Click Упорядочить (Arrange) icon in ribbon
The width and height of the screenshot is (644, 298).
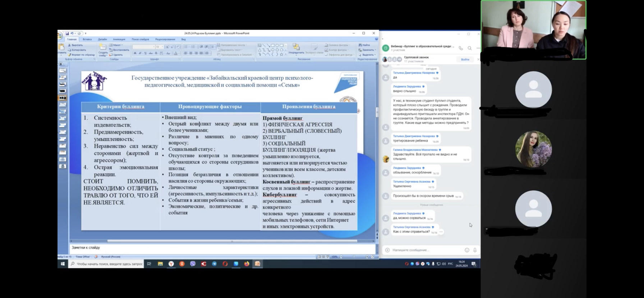[x=296, y=49]
